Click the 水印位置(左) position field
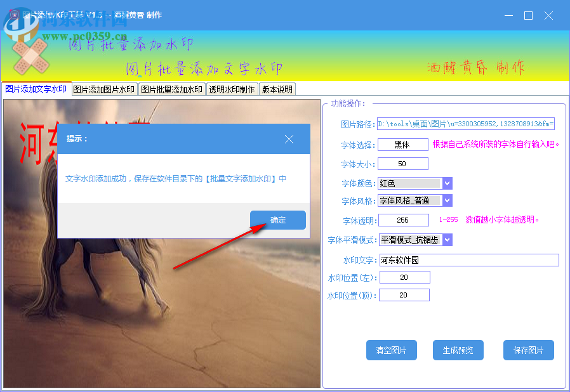This screenshot has width=570, height=392. (404, 277)
